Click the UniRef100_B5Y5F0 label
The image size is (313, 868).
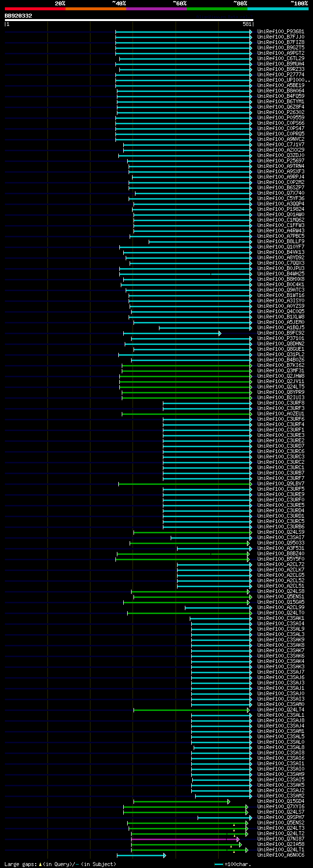pos(281,559)
